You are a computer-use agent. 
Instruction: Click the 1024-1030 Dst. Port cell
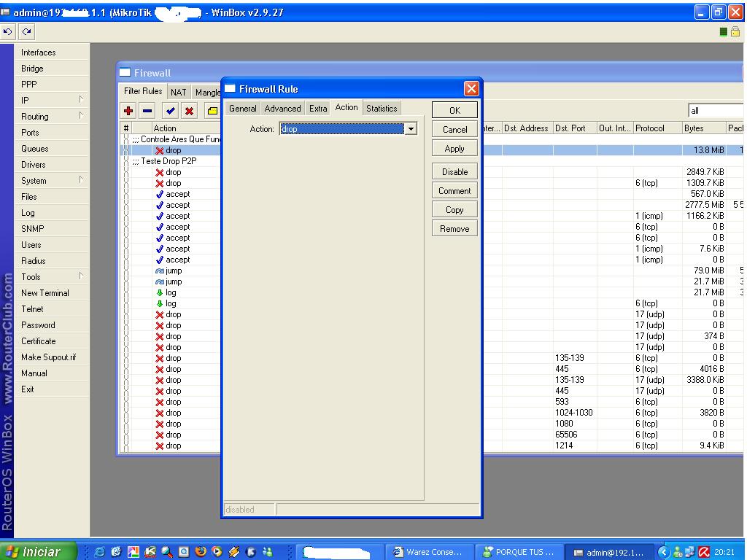[x=573, y=413]
